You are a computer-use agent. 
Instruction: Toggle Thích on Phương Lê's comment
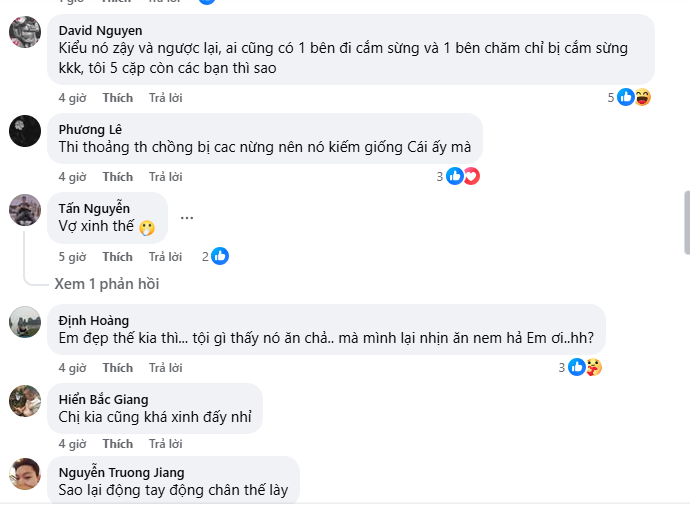tap(117, 177)
